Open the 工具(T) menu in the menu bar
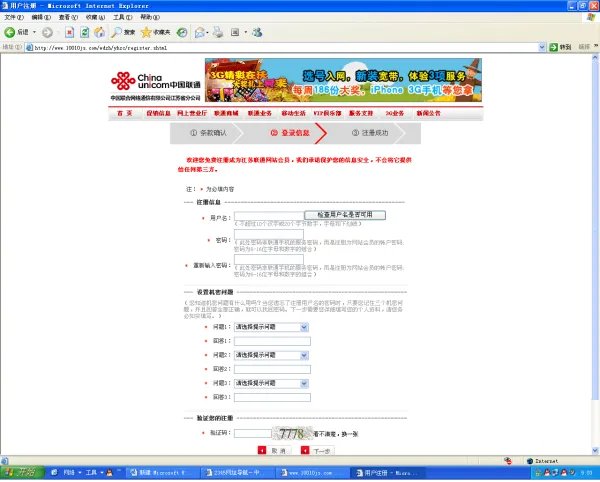Image resolution: width=600 pixels, height=482 pixels. [122, 17]
